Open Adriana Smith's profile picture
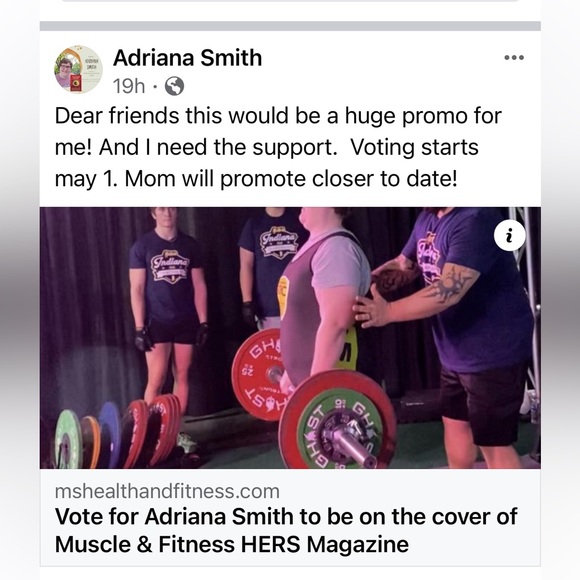The height and width of the screenshot is (580, 580). [x=78, y=69]
